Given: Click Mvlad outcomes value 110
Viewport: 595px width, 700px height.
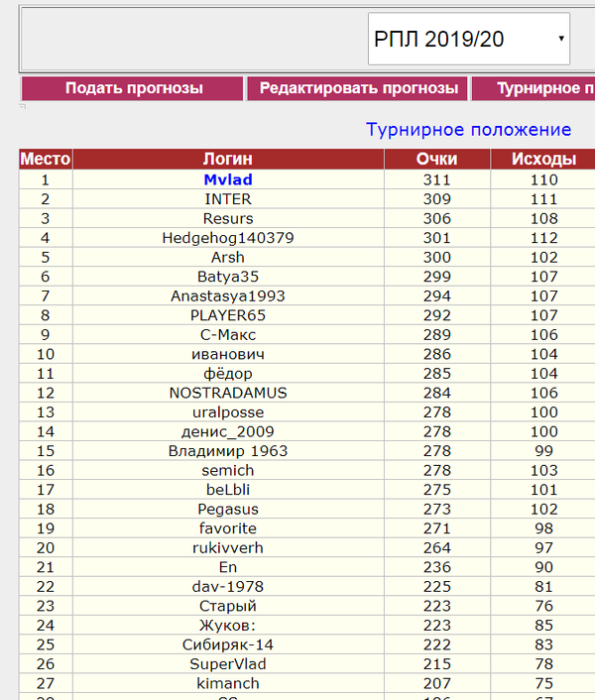Looking at the screenshot, I should point(544,179).
